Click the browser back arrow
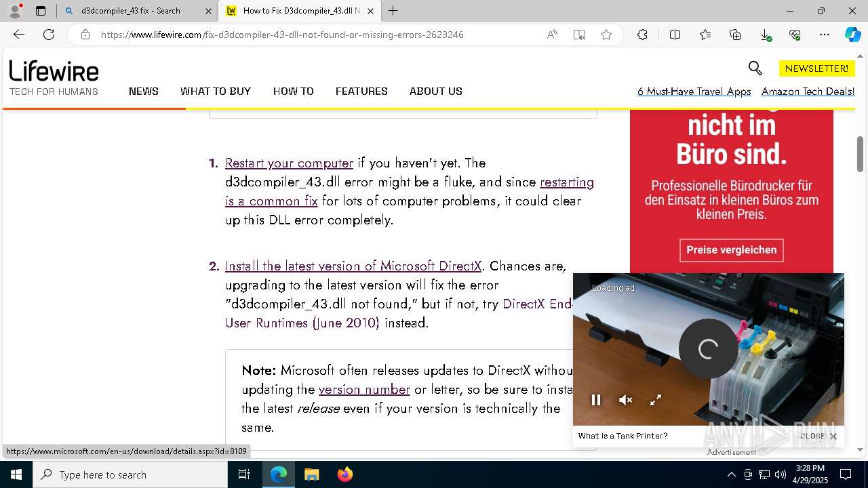The width and height of the screenshot is (868, 488). (19, 35)
